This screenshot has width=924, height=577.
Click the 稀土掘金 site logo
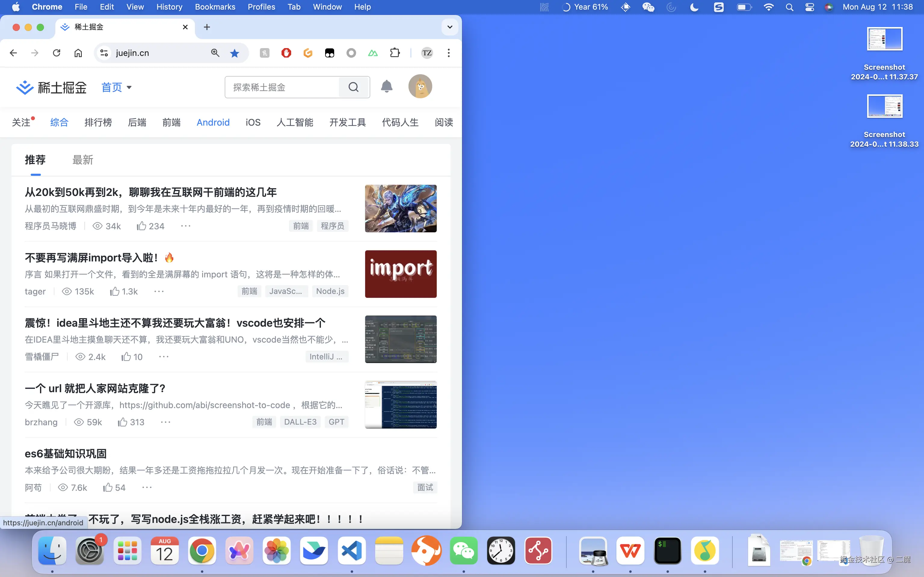click(51, 87)
